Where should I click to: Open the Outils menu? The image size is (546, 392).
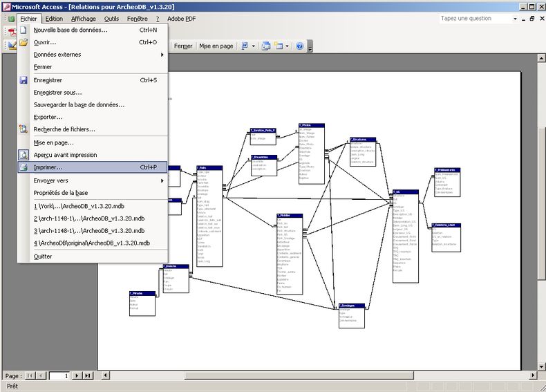coord(111,19)
